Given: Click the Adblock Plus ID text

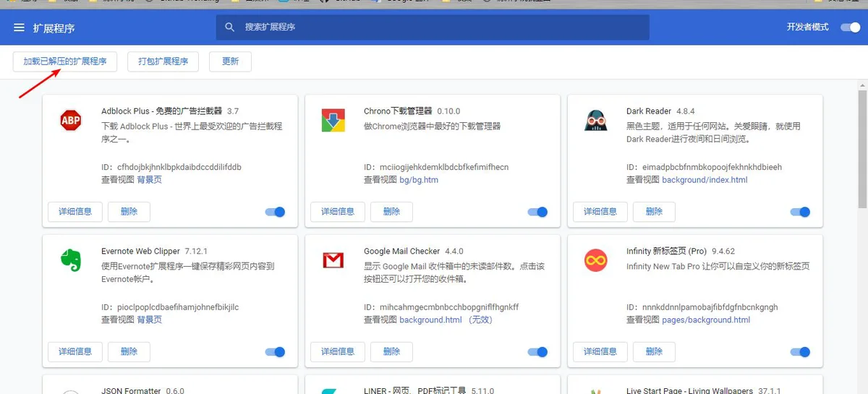Looking at the screenshot, I should [x=171, y=167].
